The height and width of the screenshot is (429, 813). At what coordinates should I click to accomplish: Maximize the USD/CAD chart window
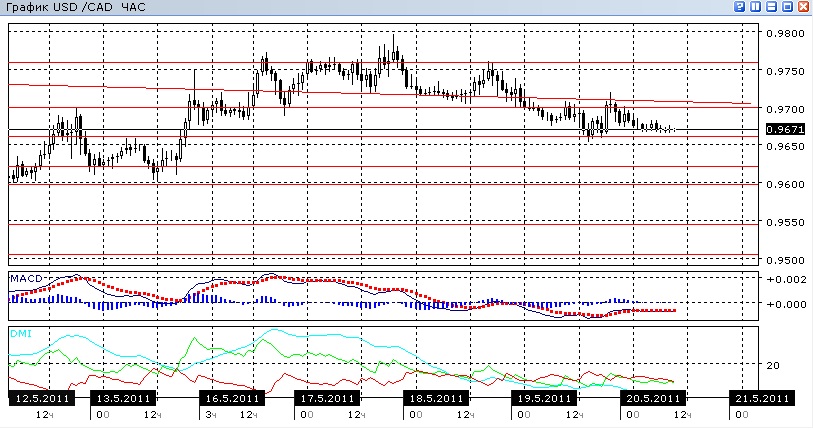(x=788, y=7)
